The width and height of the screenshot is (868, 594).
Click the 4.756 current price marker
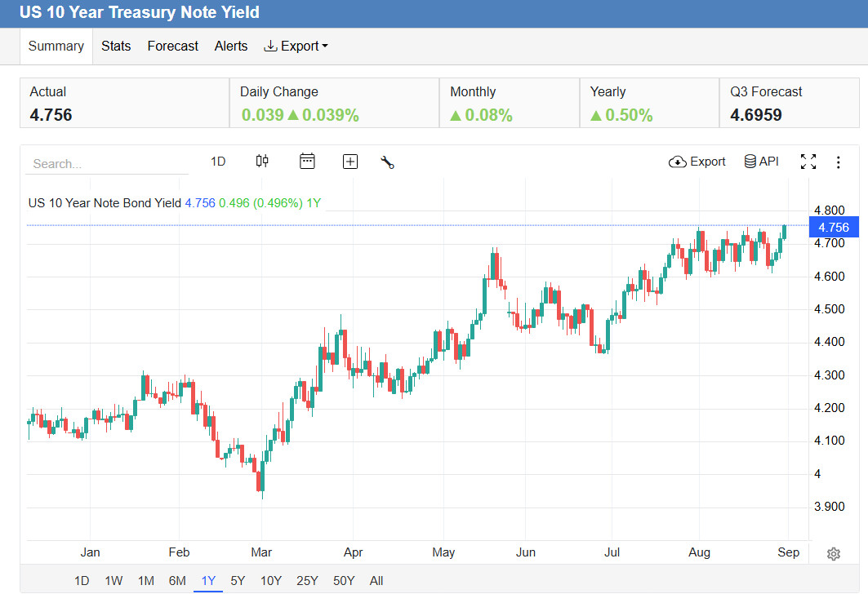pyautogui.click(x=834, y=228)
